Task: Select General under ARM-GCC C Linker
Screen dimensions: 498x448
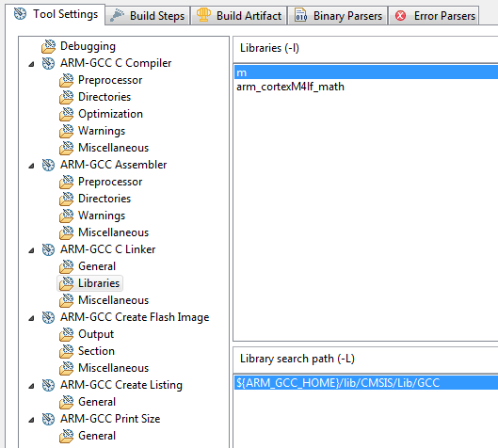Action: (97, 266)
